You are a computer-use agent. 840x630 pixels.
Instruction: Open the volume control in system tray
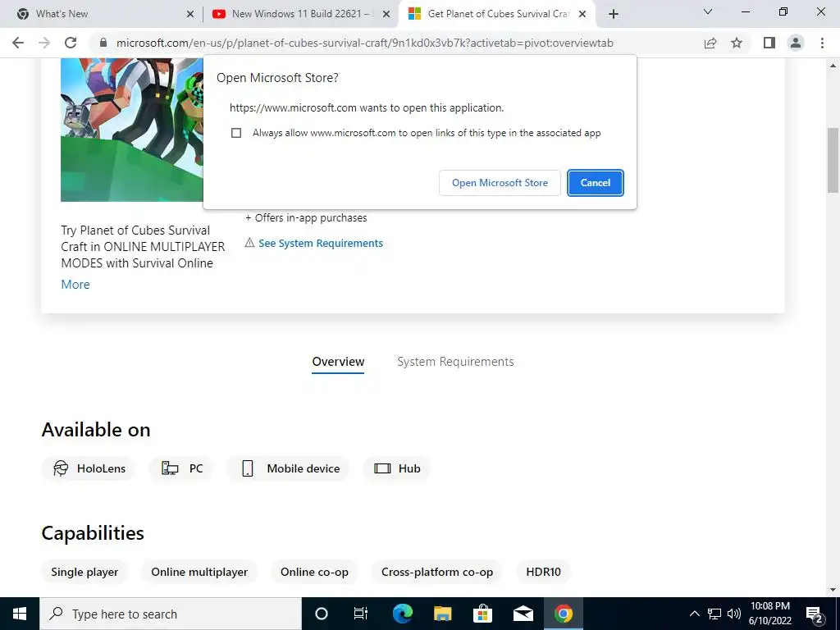(734, 614)
